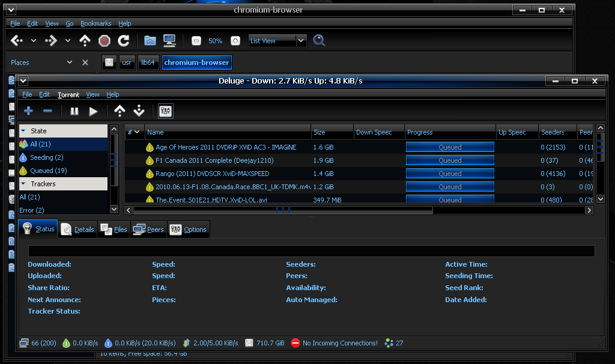The height and width of the screenshot is (364, 615).
Task: Move torrent down in queue
Action: [139, 111]
